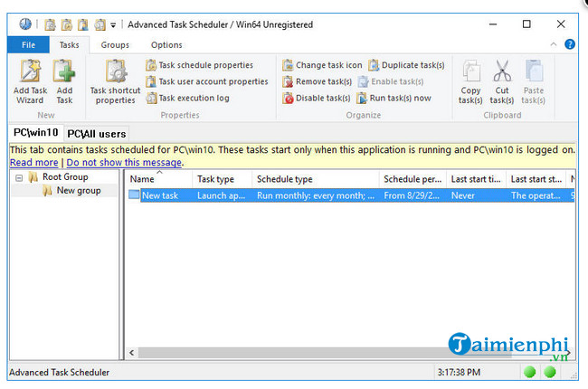This screenshot has width=588, height=389.
Task: Sort by Last start st... column header
Action: pos(536,179)
